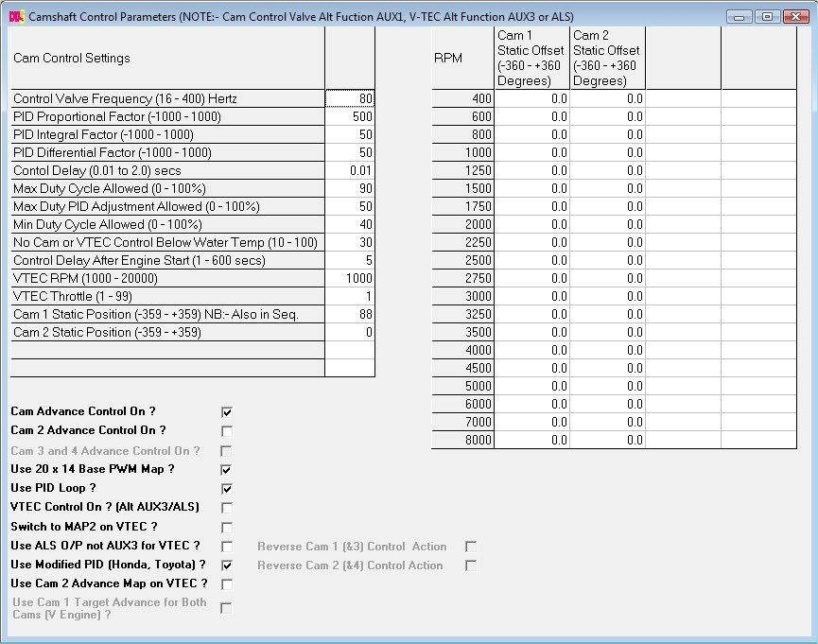Enable Use Cam 2 Advance Map on VTEC
The image size is (818, 644).
tap(226, 584)
